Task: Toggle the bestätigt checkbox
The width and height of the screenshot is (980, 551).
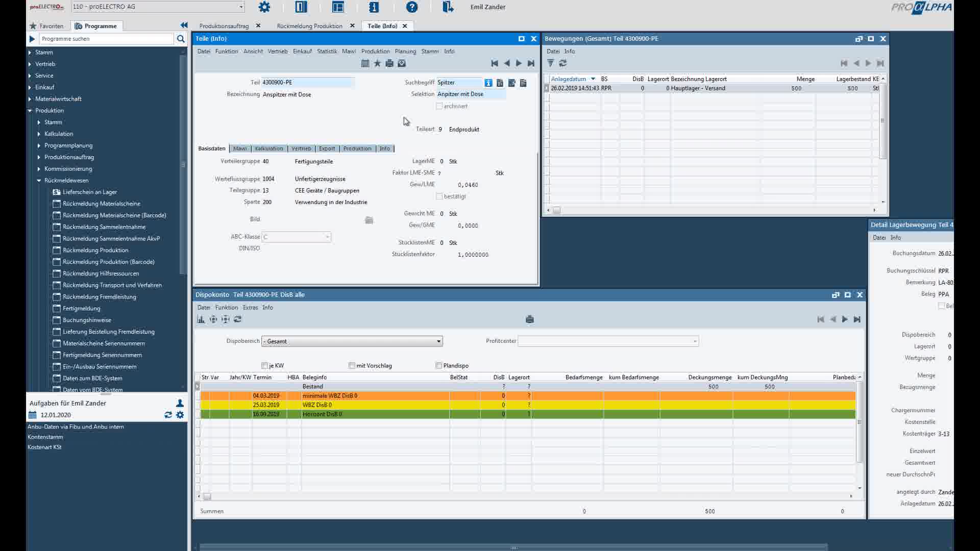Action: 439,196
